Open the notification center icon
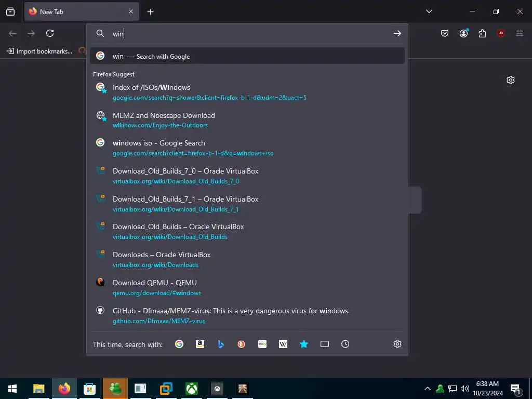Screen dimensions: 532x399 point(515,389)
